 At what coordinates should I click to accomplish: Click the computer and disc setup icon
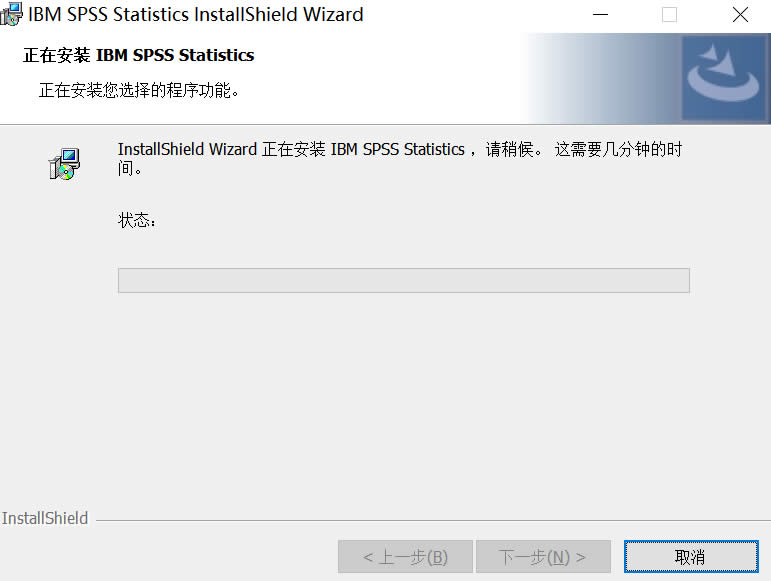[64, 164]
